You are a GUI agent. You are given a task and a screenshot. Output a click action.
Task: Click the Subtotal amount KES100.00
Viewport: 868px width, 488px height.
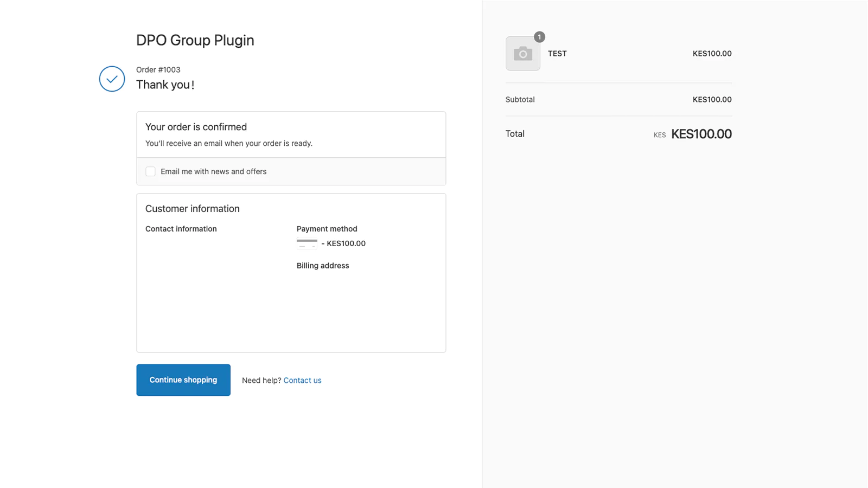[712, 100]
